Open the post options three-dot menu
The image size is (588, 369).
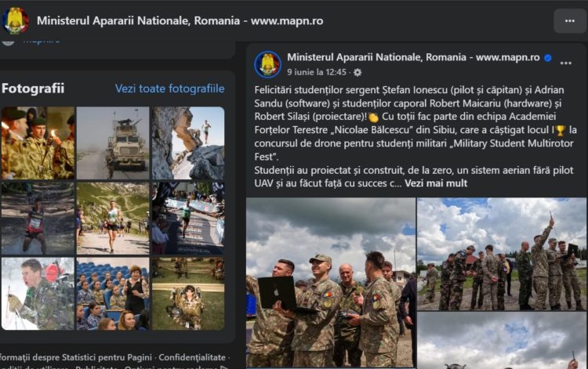[x=565, y=63]
